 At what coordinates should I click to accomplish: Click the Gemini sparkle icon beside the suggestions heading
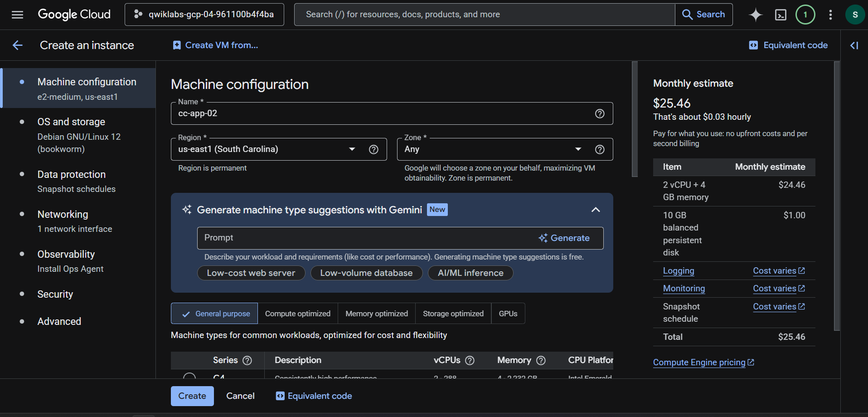tap(187, 210)
